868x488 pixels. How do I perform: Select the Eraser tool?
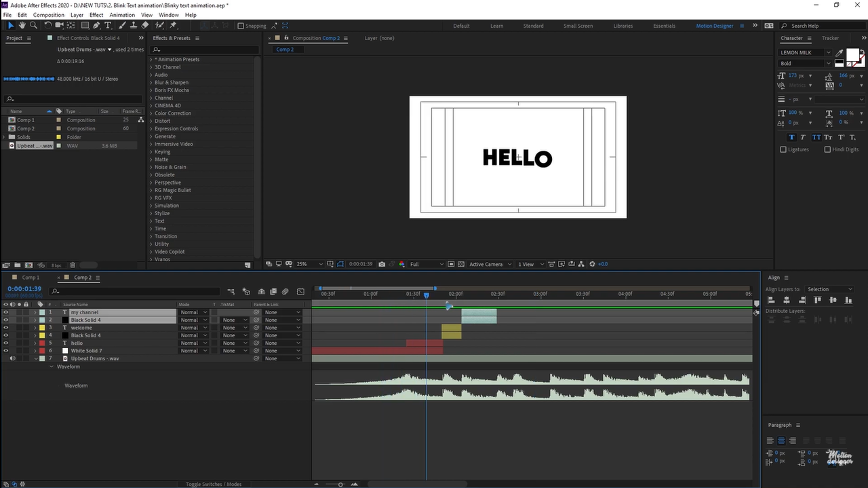pyautogui.click(x=145, y=25)
